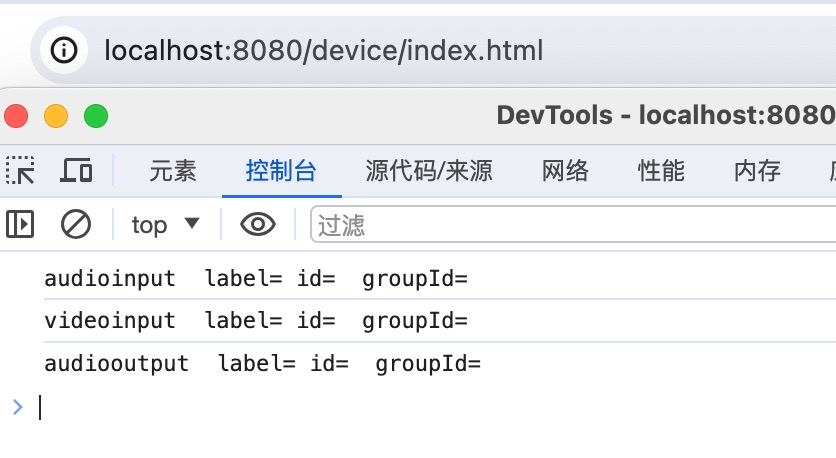Switch to the 元素 tab
The width and height of the screenshot is (836, 458).
[173, 171]
